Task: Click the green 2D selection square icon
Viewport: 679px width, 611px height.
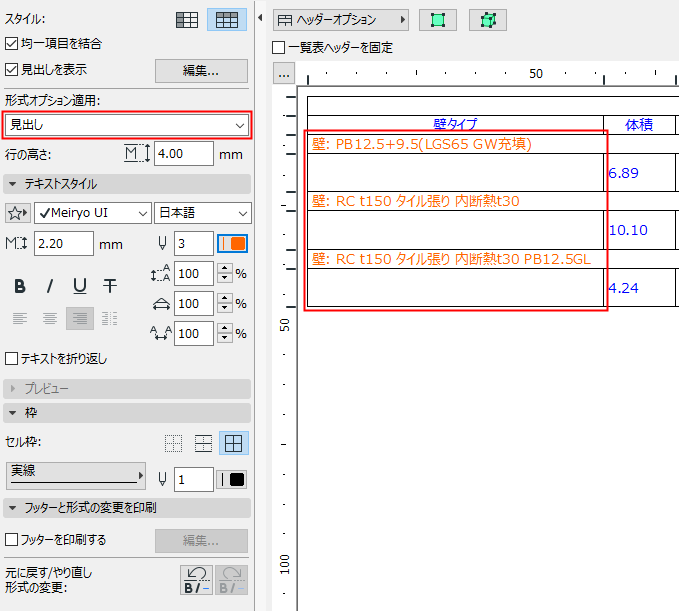Action: coord(438,20)
